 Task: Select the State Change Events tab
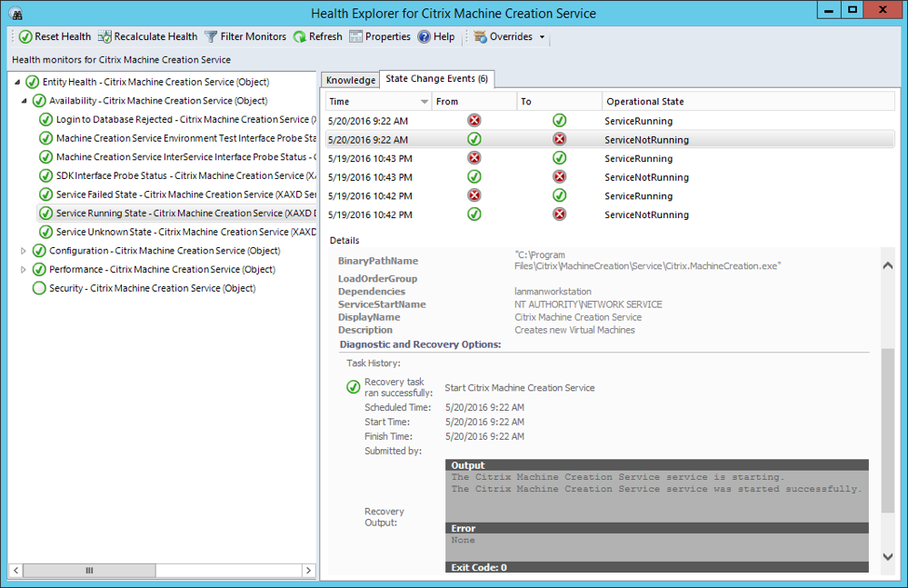(x=436, y=79)
